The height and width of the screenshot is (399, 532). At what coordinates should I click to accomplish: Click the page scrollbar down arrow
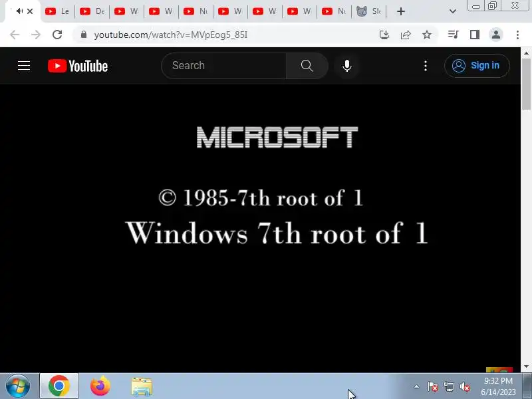(x=526, y=367)
